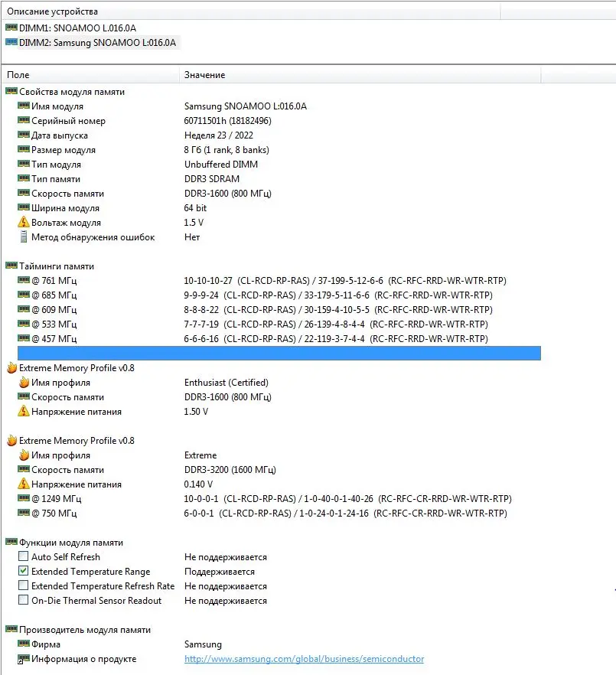Select 'DDR3 SDRAM' value
The width and height of the screenshot is (616, 675).
(212, 179)
